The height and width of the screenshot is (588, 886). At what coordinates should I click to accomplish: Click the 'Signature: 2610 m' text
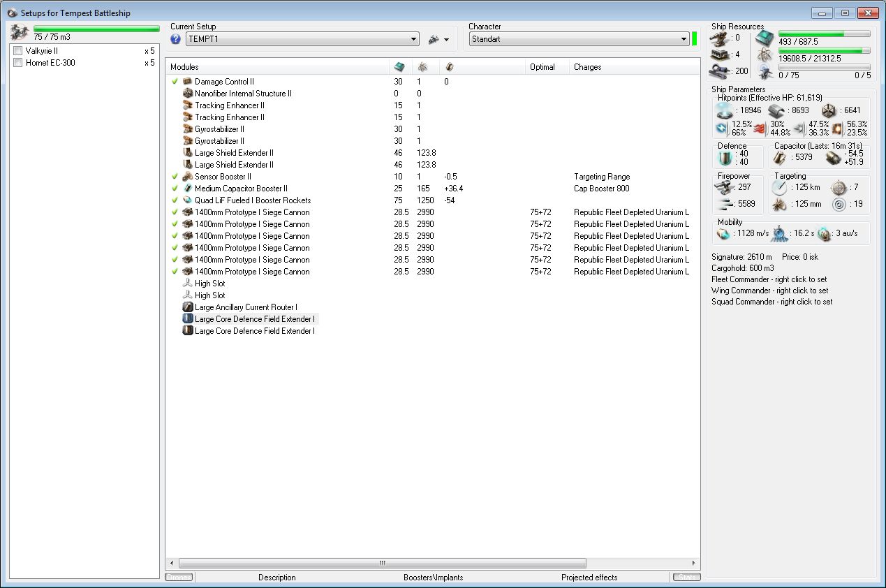tap(742, 257)
